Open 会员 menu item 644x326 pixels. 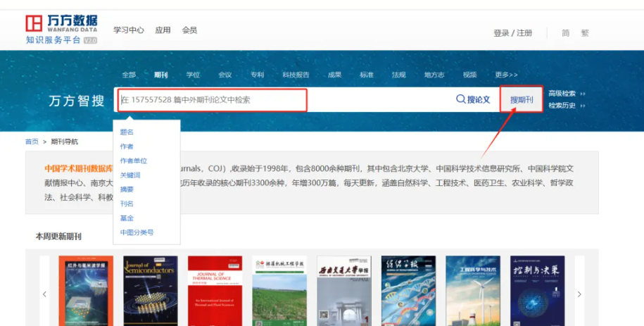[x=189, y=30]
